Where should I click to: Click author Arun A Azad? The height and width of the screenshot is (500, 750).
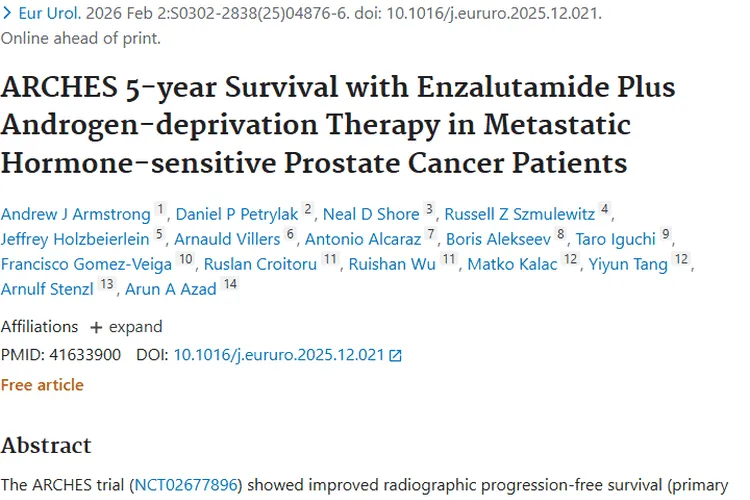pyautogui.click(x=170, y=290)
